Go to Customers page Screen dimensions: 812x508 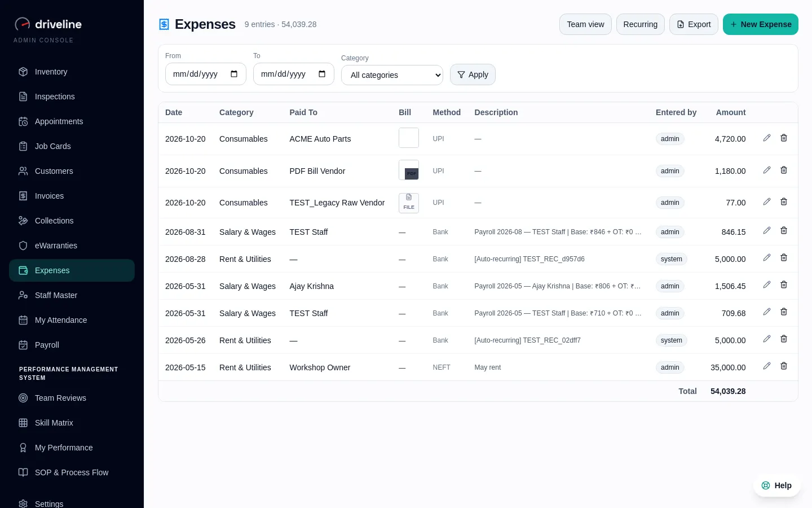[x=72, y=171]
